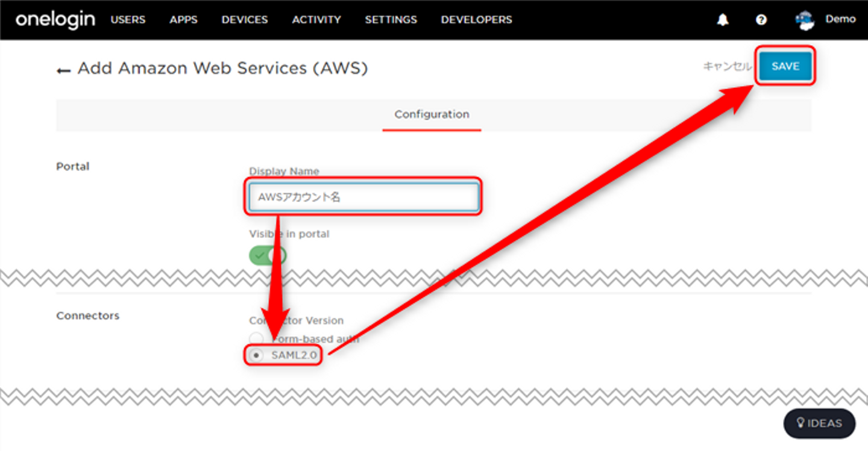The height and width of the screenshot is (451, 868).
Task: Select the Configuration tab
Action: [432, 114]
